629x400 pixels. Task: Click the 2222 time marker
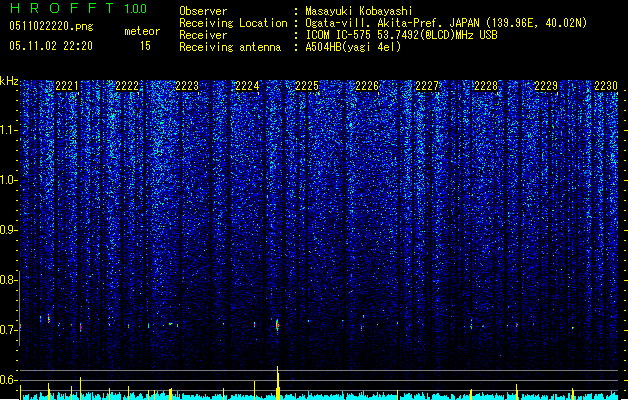[x=127, y=86]
